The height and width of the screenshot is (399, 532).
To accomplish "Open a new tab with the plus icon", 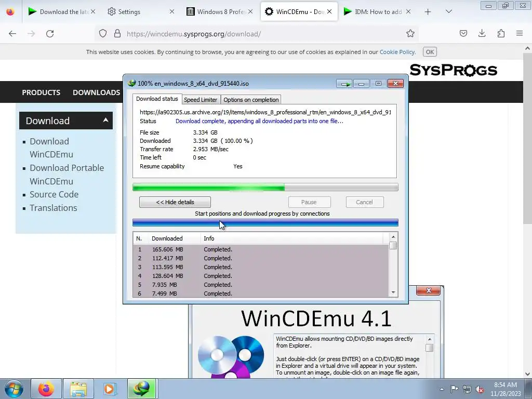I will (428, 12).
